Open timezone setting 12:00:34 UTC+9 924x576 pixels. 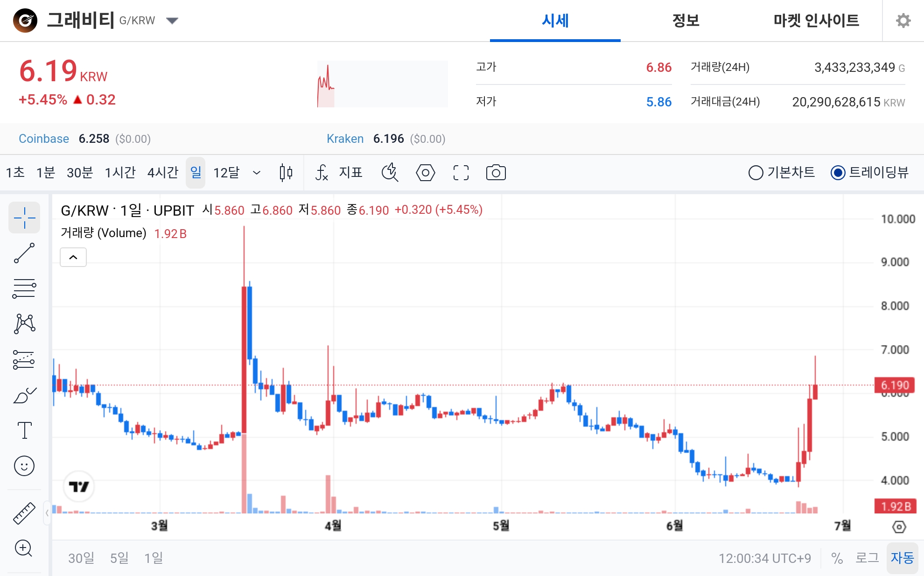coord(764,558)
